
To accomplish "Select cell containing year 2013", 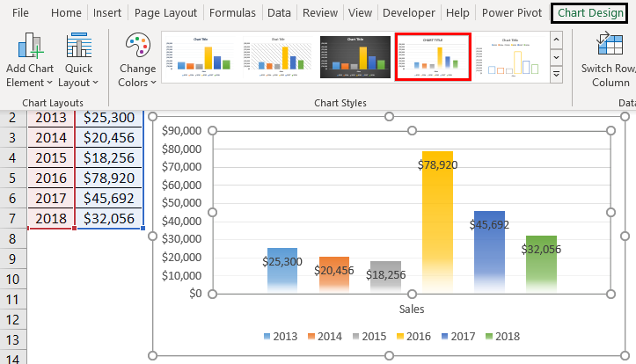I will coord(51,118).
